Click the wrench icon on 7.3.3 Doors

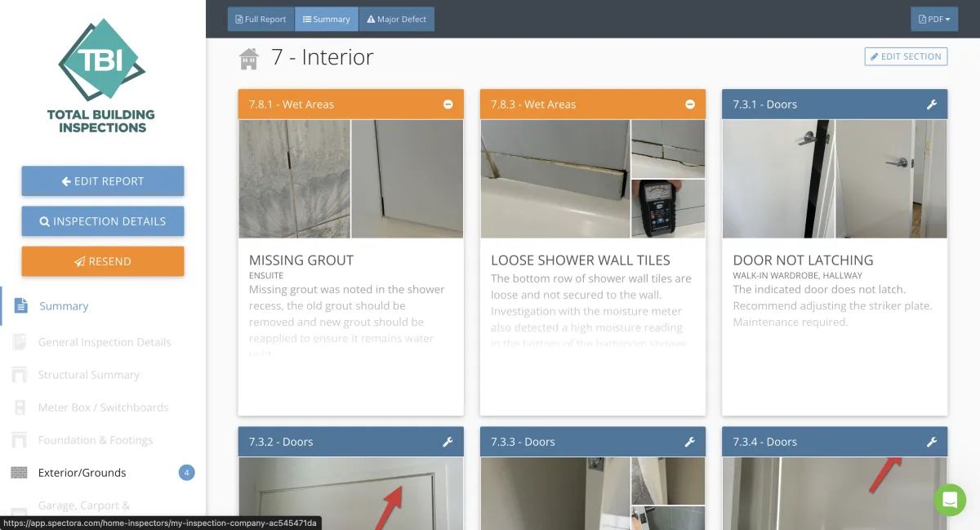tap(689, 442)
